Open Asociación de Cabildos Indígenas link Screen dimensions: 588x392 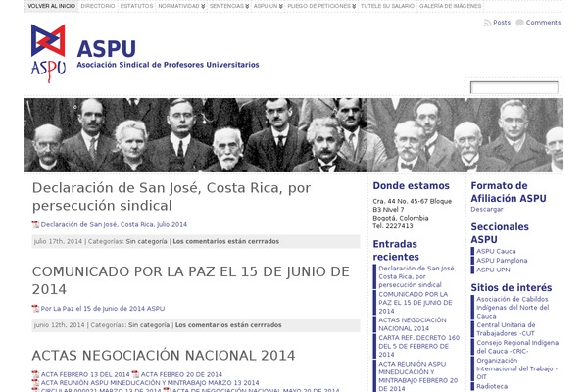pyautogui.click(x=513, y=308)
